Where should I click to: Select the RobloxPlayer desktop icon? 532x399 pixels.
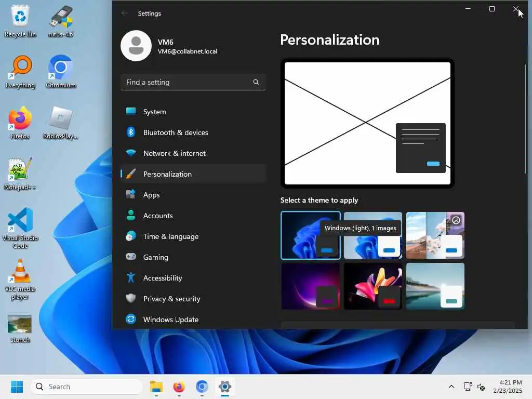click(61, 123)
